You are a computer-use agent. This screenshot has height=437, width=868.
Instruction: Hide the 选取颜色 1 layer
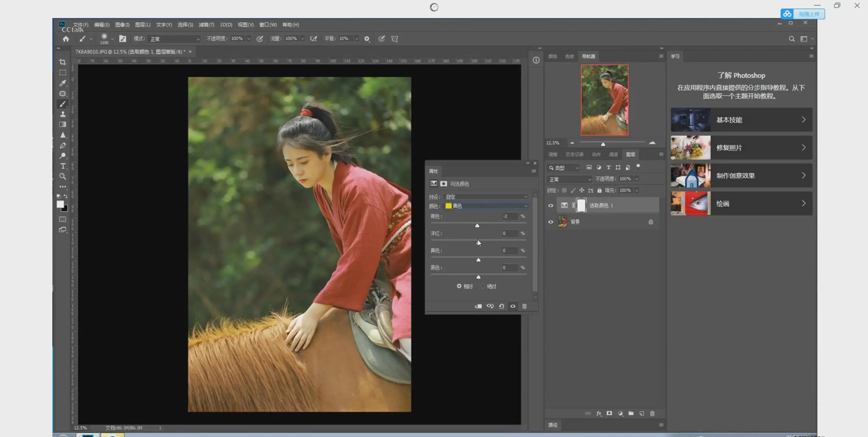pos(551,206)
